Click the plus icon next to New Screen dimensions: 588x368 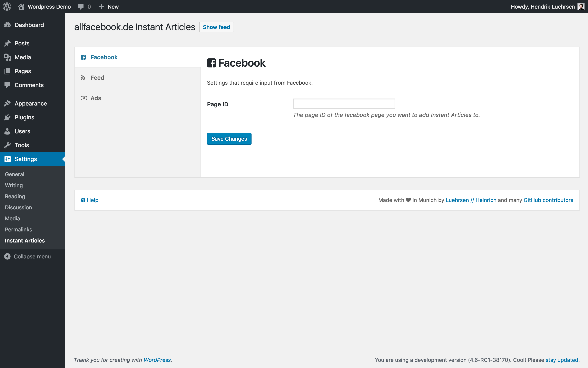[101, 7]
